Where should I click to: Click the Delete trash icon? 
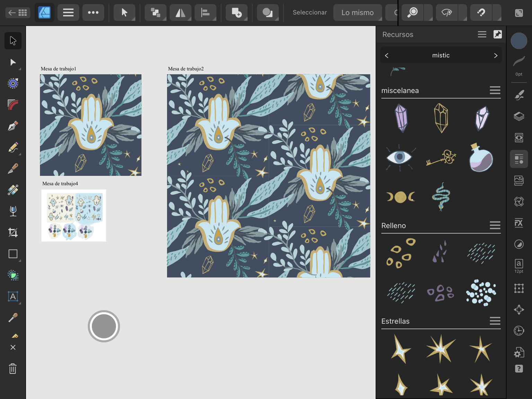(x=13, y=369)
